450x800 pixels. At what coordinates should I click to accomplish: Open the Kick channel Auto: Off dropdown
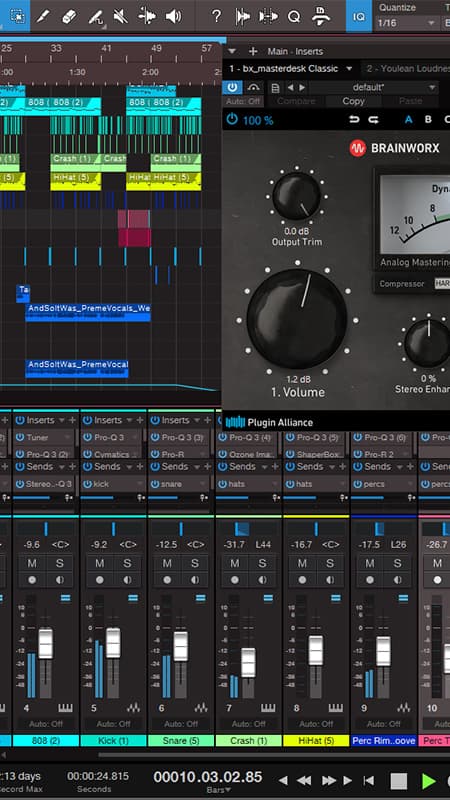(x=113, y=723)
